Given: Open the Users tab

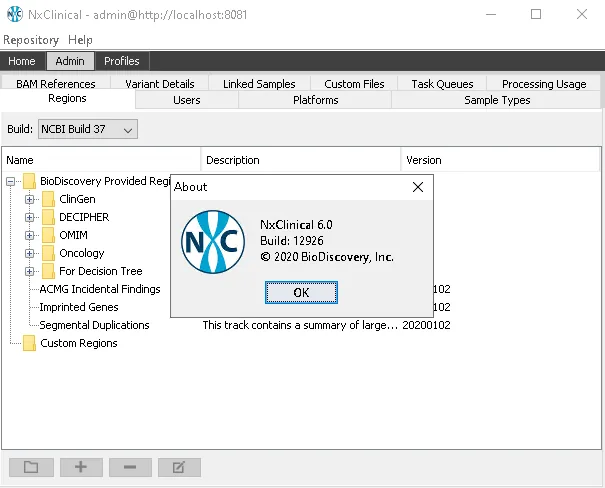Looking at the screenshot, I should [x=187, y=100].
